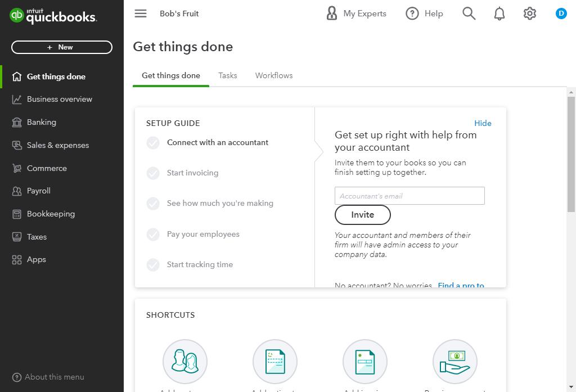Screen dimensions: 576x392
Task: Hide the setup guide panel
Action: pos(482,123)
